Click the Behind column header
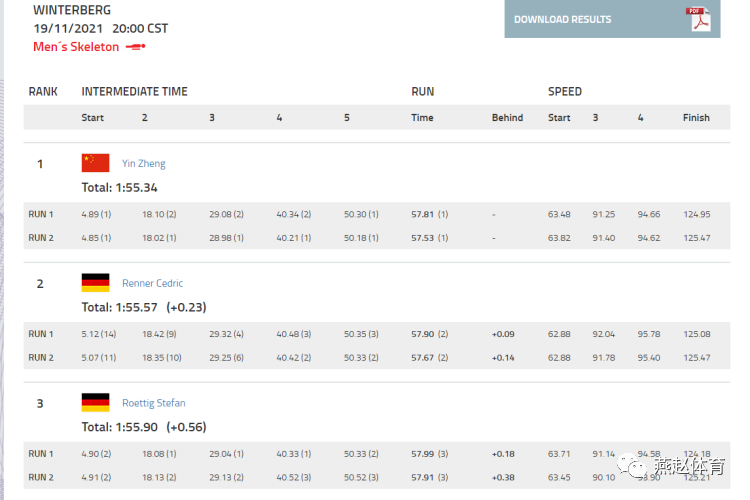This screenshot has height=500, width=750. click(x=507, y=118)
